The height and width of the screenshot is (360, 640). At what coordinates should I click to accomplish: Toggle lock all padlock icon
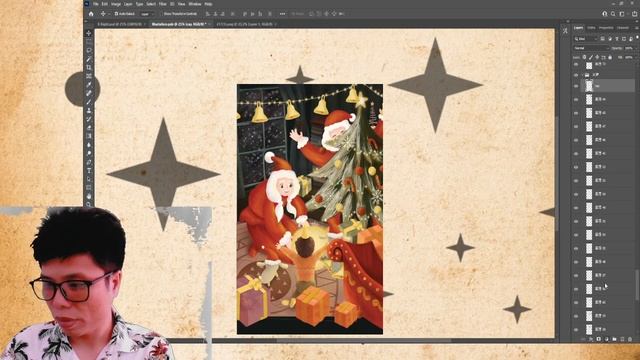pyautogui.click(x=610, y=57)
